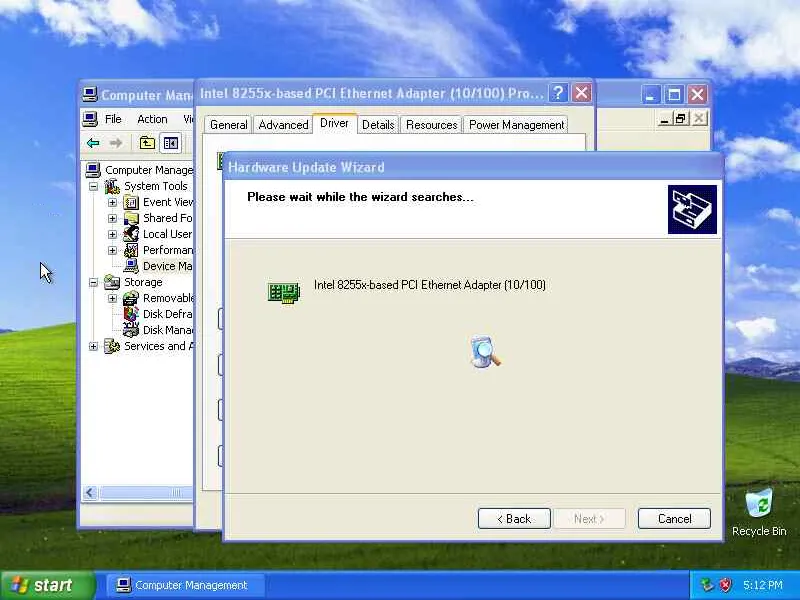The height and width of the screenshot is (600, 800).
Task: Click Computer Management taskbar button
Action: 186,585
